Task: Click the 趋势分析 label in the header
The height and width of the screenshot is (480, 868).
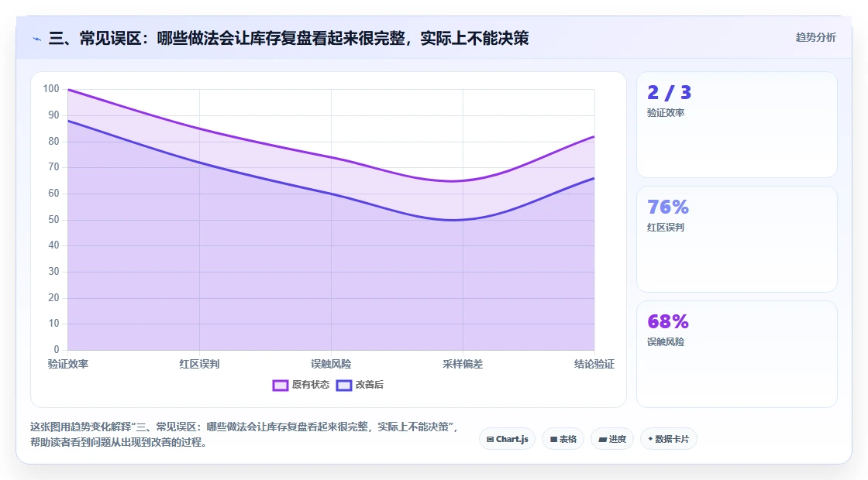Action: (815, 38)
